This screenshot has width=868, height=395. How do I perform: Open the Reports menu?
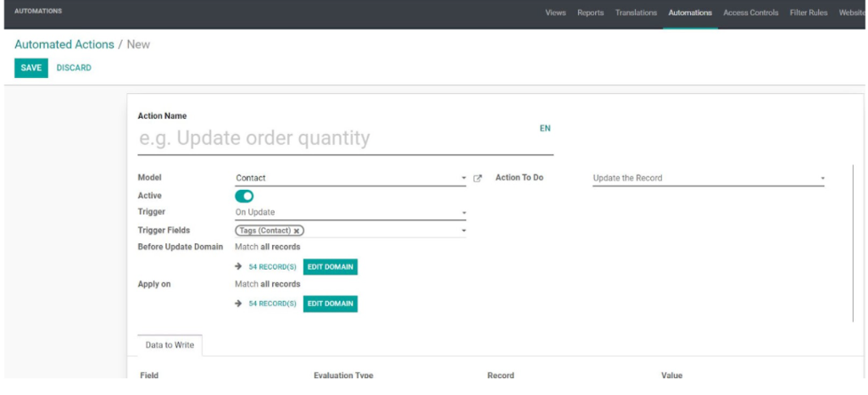[x=591, y=13]
